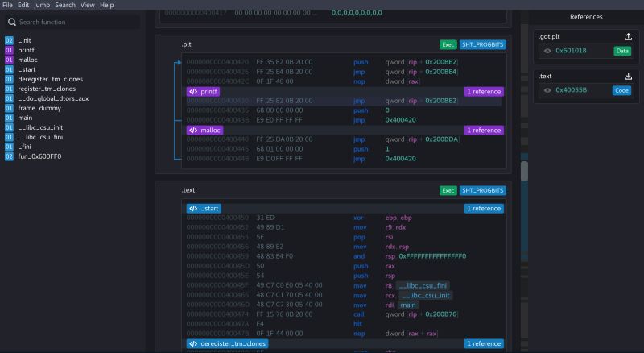Show the 1 reference for _start

click(x=484, y=208)
